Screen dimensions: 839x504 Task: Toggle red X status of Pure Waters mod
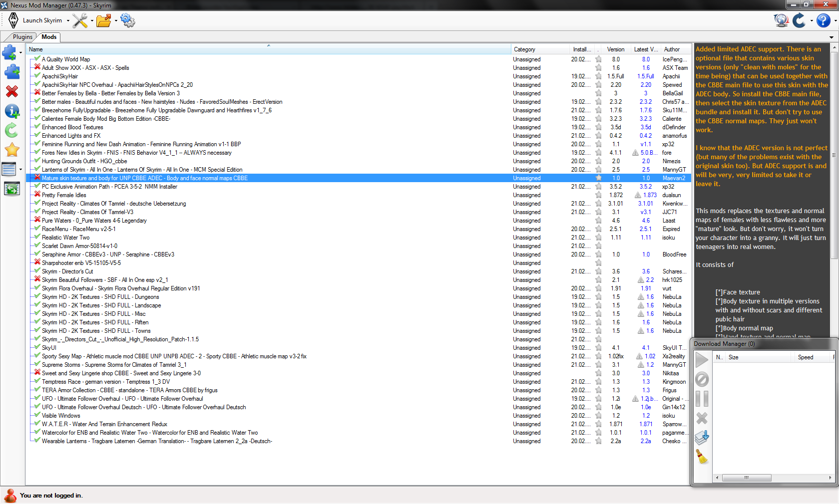pos(37,220)
